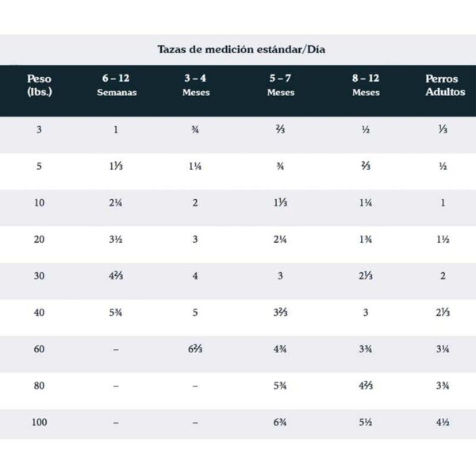Select the 'Peso (lbs.)' column header

coord(39,86)
